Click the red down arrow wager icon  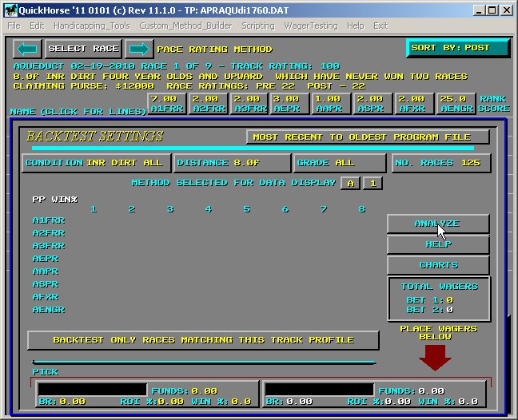click(435, 357)
